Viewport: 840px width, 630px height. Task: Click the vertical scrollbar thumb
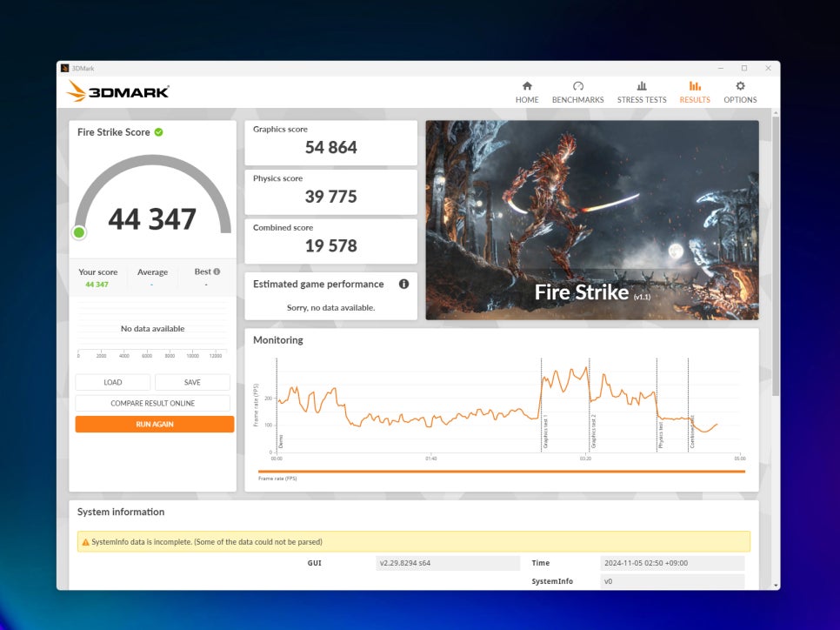(776, 257)
